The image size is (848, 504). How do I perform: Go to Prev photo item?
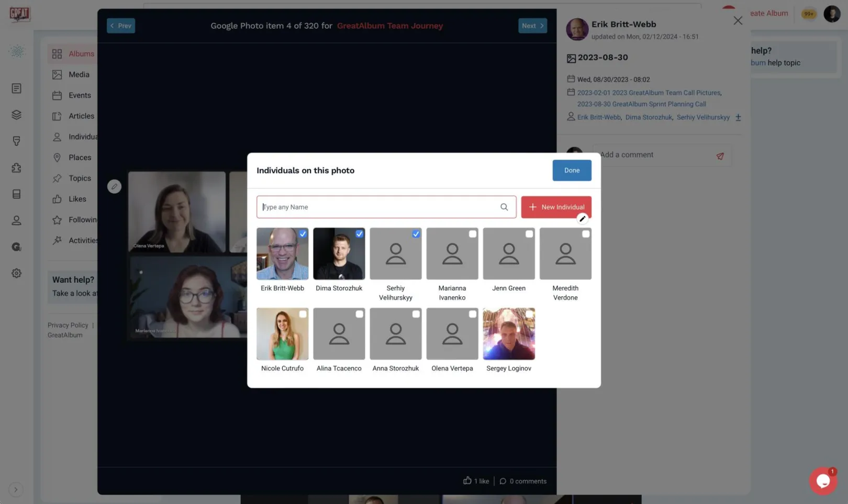pos(121,26)
